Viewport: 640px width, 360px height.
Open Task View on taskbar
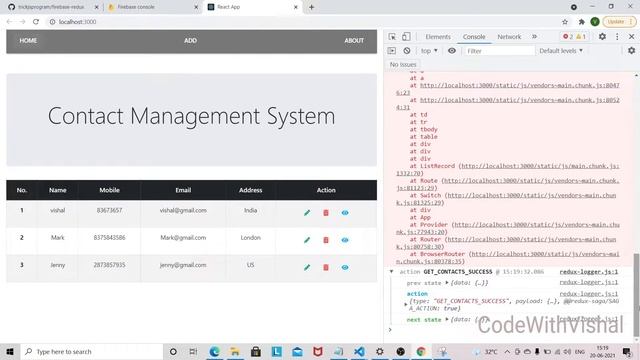(x=193, y=351)
